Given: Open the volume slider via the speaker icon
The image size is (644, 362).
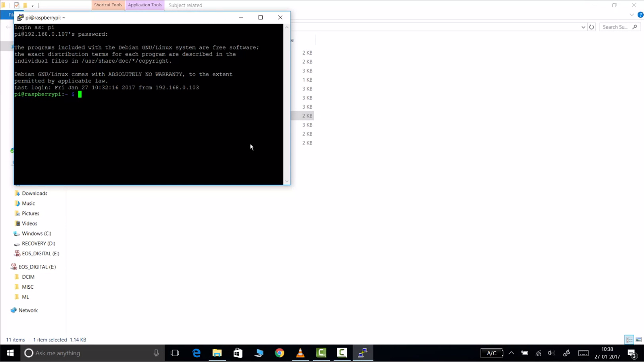Looking at the screenshot, I should pyautogui.click(x=552, y=353).
